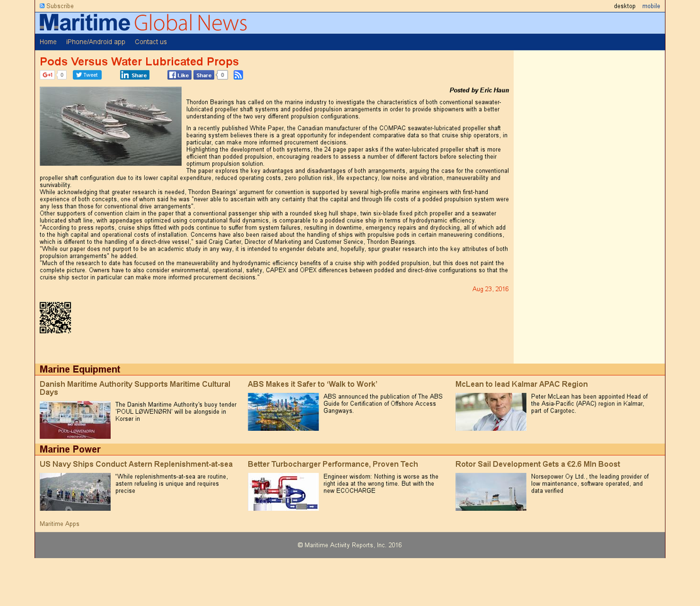
Task: Click the Google +1 count bubble
Action: (62, 75)
